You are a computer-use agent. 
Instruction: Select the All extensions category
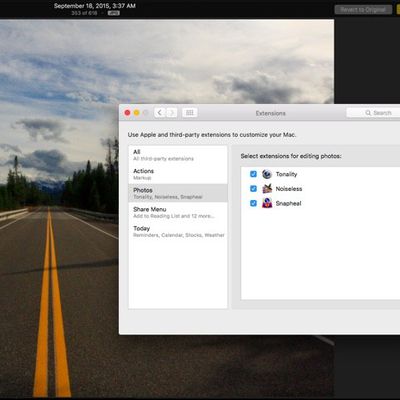(178, 155)
